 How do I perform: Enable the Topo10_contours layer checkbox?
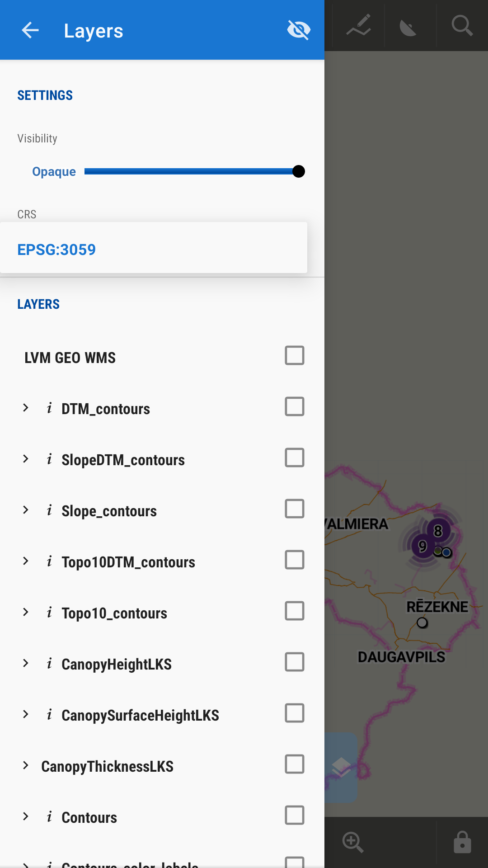295,611
